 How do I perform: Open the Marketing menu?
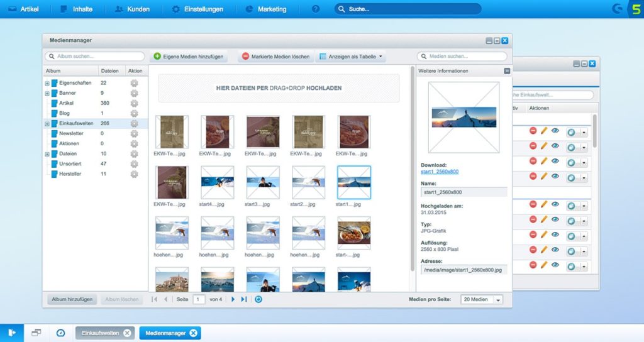point(266,9)
